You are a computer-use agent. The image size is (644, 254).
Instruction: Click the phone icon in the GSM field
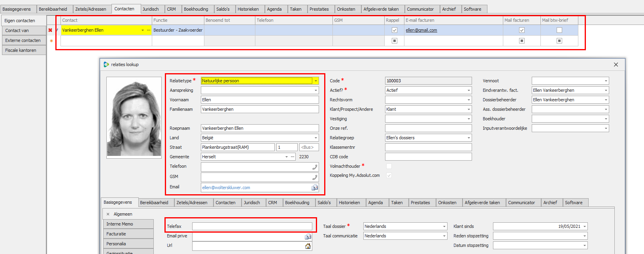coord(315,177)
